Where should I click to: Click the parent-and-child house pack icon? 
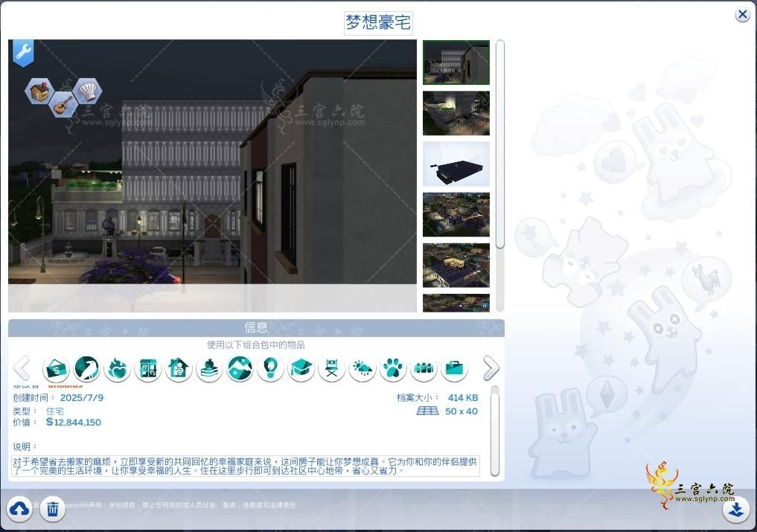point(179,369)
